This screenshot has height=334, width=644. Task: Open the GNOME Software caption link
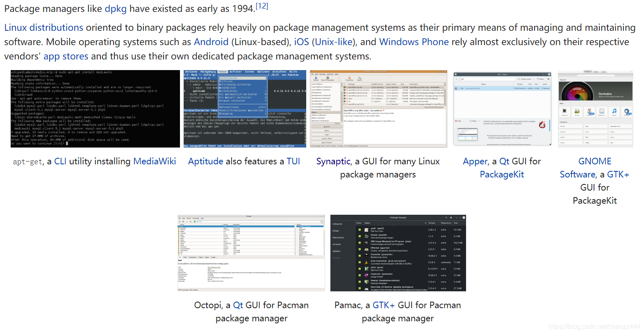tap(586, 168)
